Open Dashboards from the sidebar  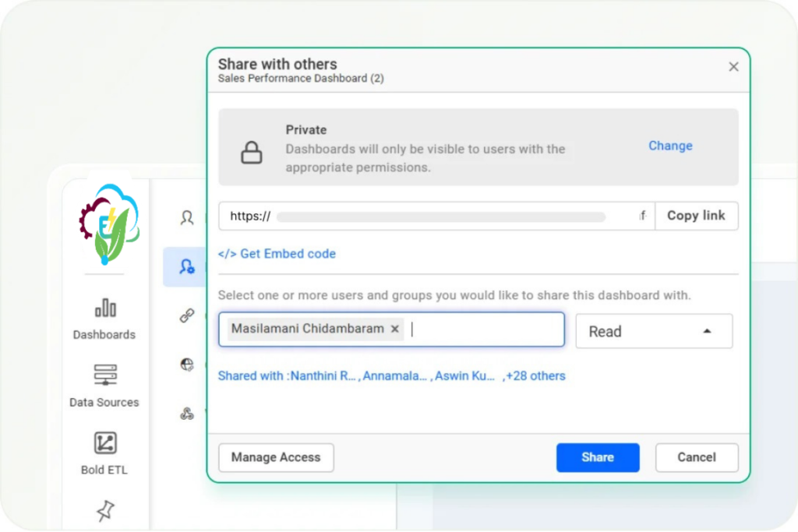click(x=104, y=319)
